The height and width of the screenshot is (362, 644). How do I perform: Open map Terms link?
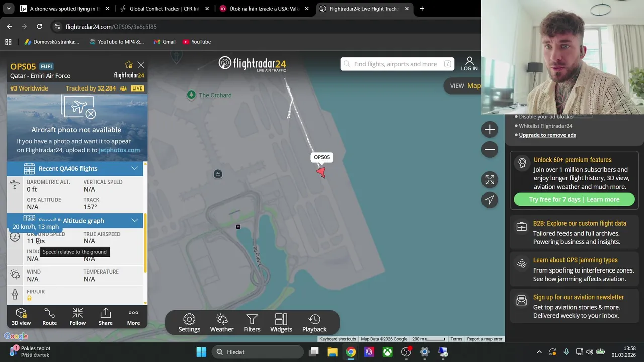click(456, 339)
